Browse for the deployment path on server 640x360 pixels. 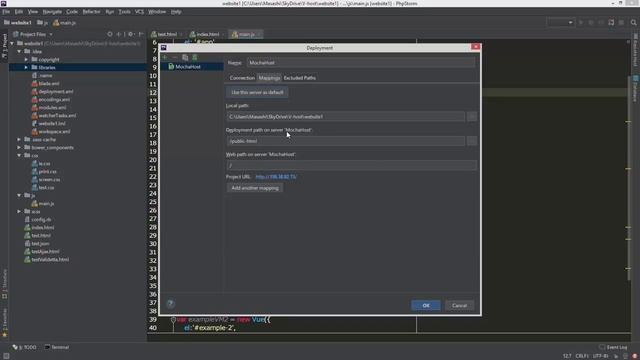pyautogui.click(x=471, y=141)
